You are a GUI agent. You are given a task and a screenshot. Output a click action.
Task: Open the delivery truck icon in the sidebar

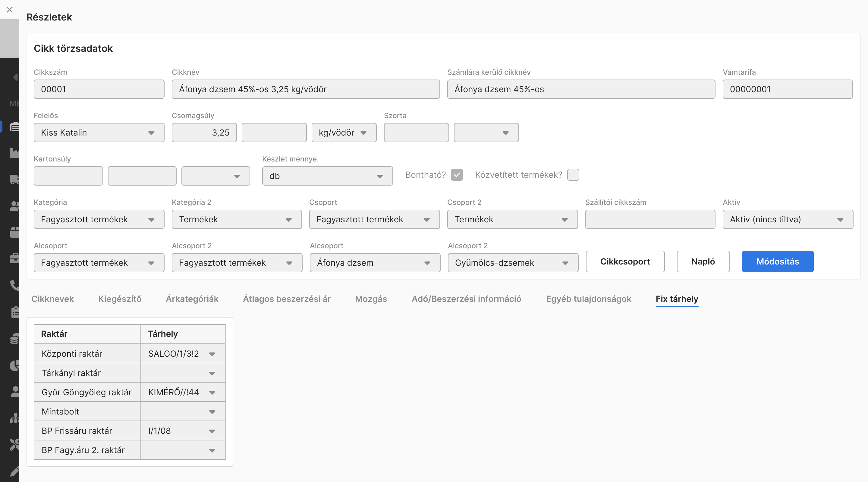[14, 179]
